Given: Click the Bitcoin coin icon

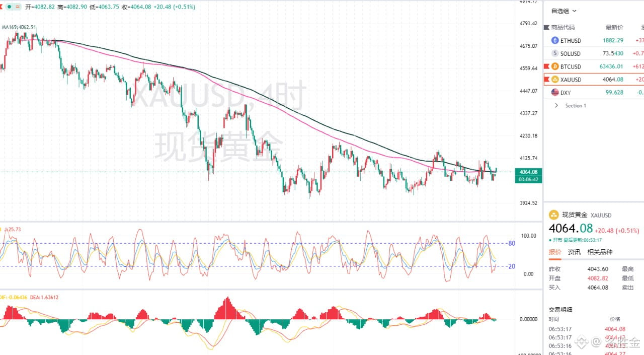Looking at the screenshot, I should [555, 66].
